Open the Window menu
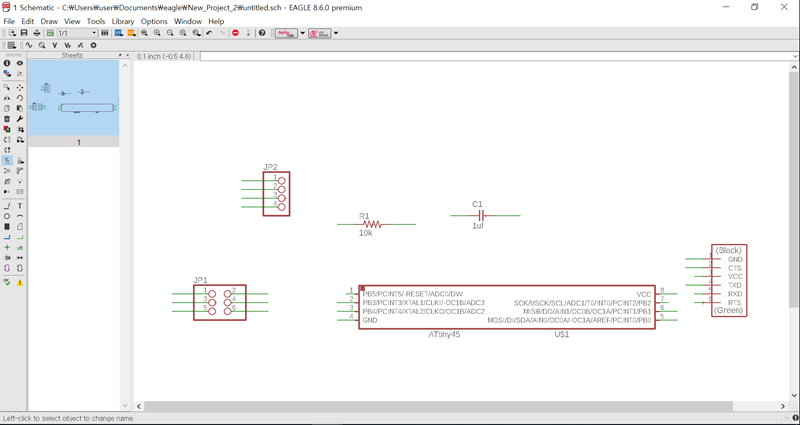This screenshot has height=425, width=800. [x=188, y=21]
